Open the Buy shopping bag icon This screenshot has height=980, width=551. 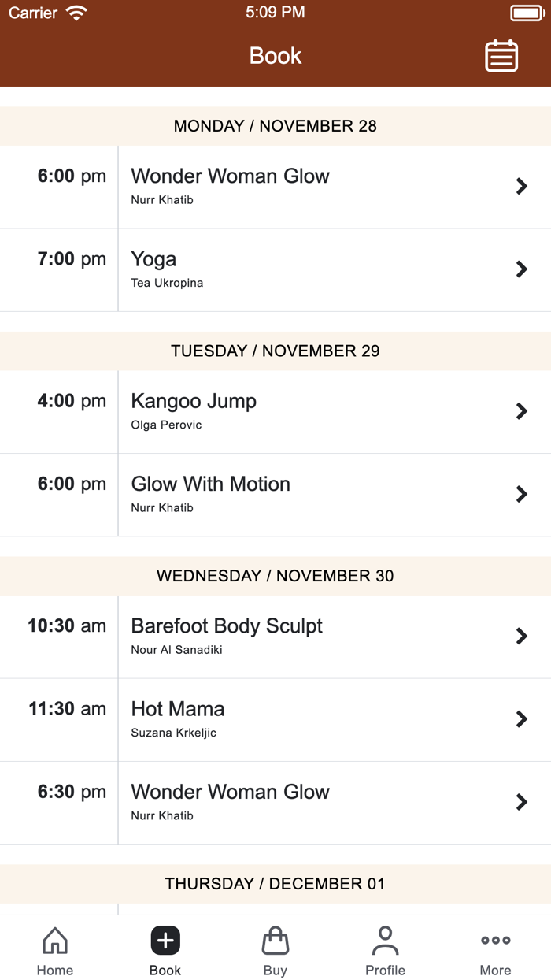pos(275,941)
